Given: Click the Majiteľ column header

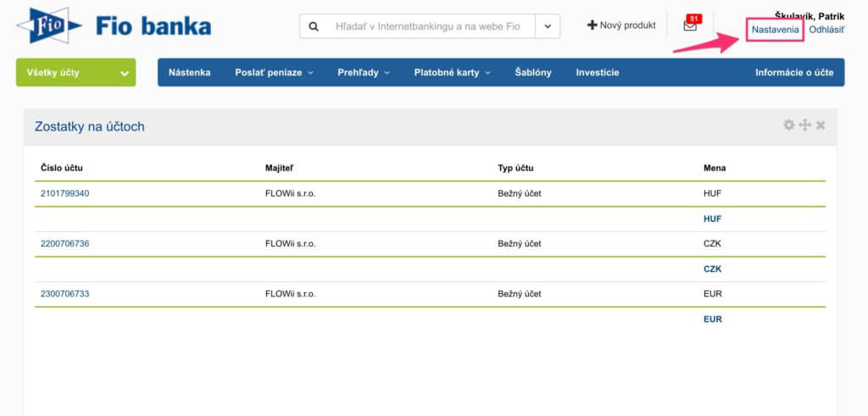Looking at the screenshot, I should [280, 168].
